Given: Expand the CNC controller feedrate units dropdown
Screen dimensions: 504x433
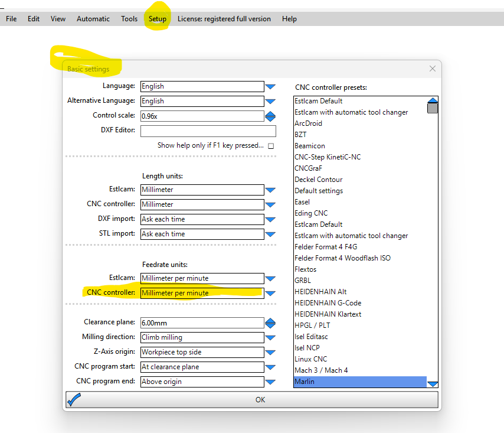Looking at the screenshot, I should (x=270, y=294).
